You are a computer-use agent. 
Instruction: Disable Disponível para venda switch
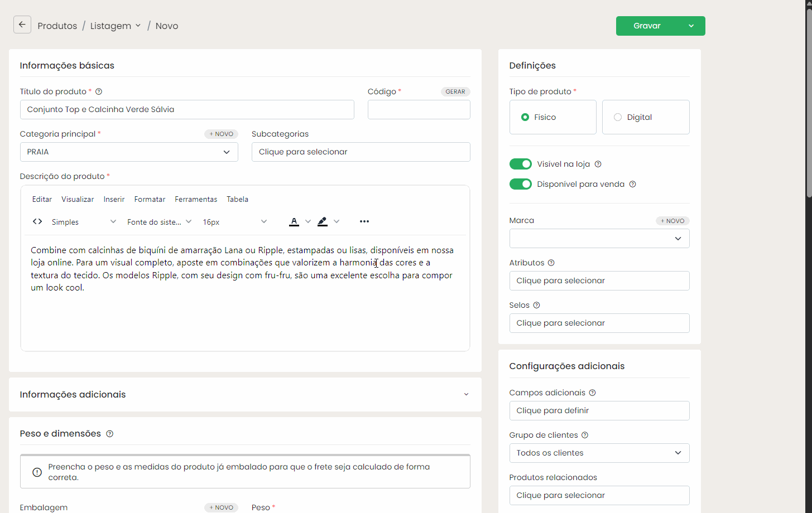[521, 184]
